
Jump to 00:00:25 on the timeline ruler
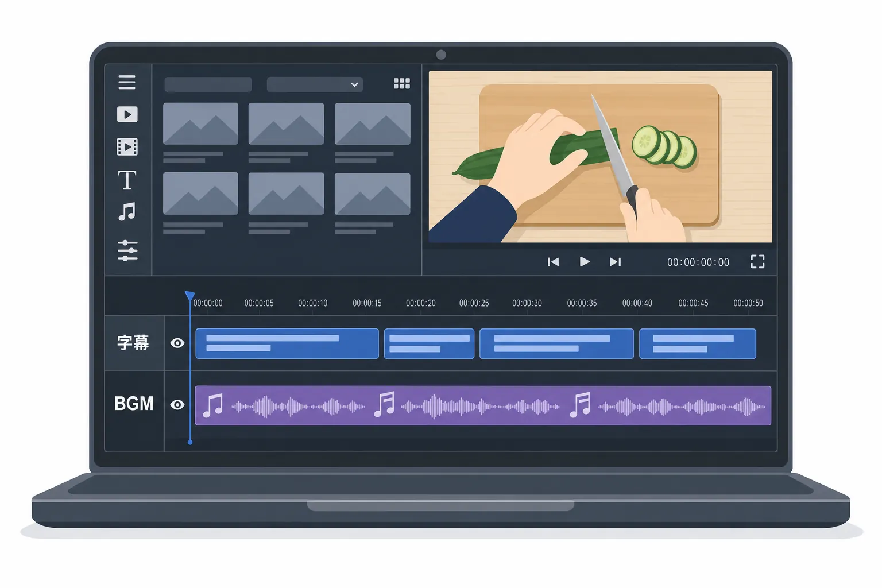coord(474,303)
